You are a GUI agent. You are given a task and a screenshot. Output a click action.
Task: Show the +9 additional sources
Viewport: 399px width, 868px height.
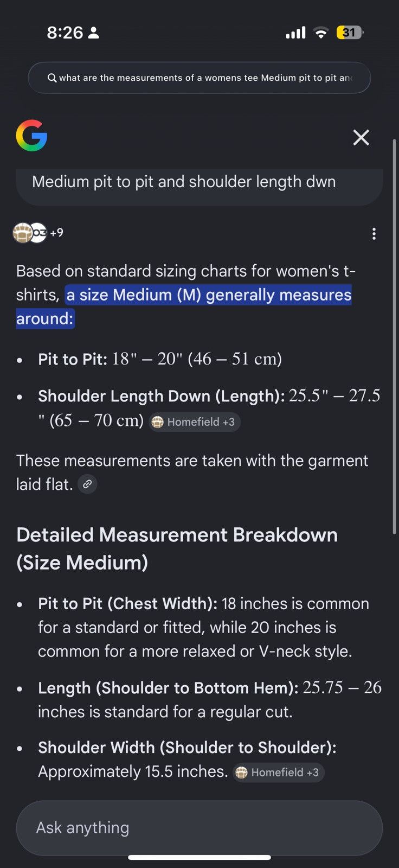(56, 233)
